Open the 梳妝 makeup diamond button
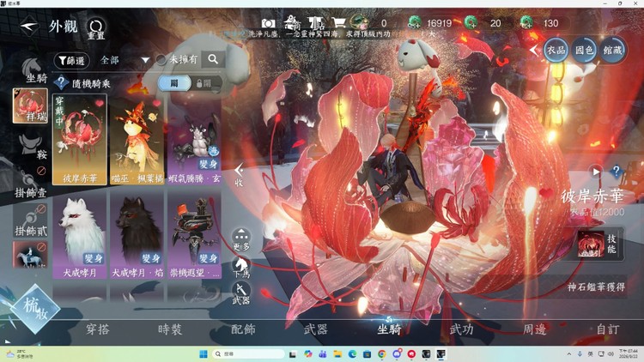 [35, 309]
